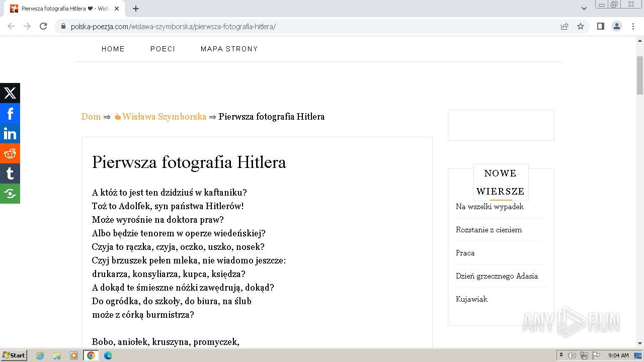Viewport: 644px width, 362px height.
Task: Open Microsoft Edge from taskbar
Action: [x=108, y=355]
